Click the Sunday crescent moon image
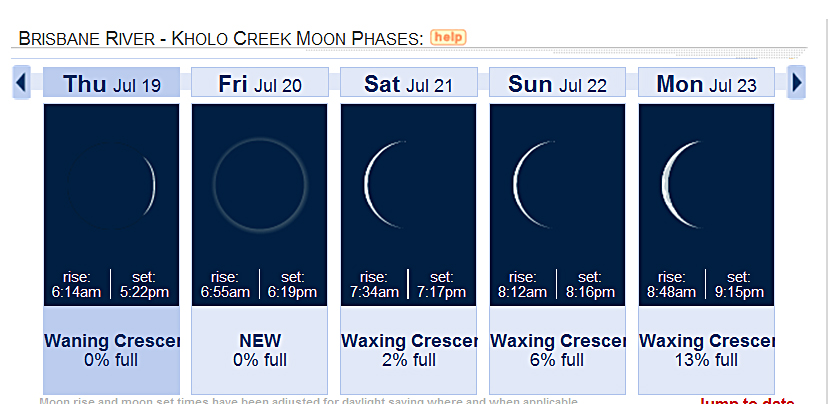 point(557,184)
